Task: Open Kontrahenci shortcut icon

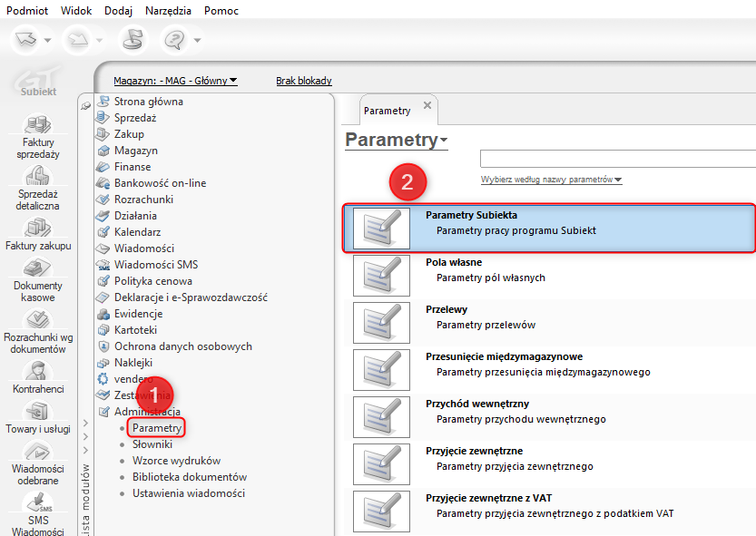Action: [37, 371]
